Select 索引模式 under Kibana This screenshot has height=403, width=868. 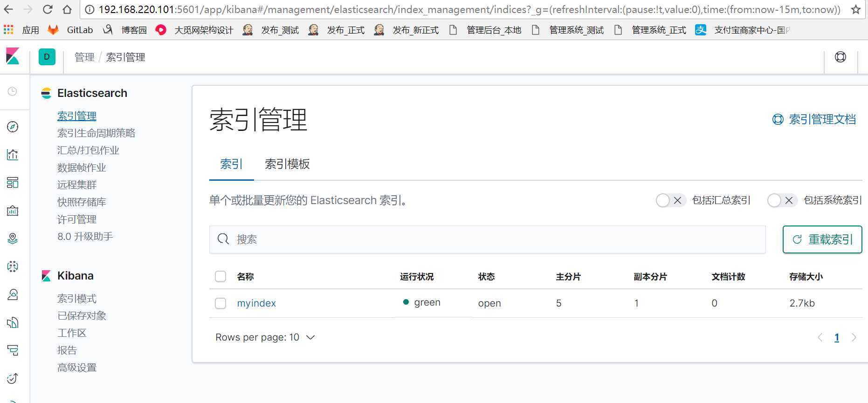77,299
